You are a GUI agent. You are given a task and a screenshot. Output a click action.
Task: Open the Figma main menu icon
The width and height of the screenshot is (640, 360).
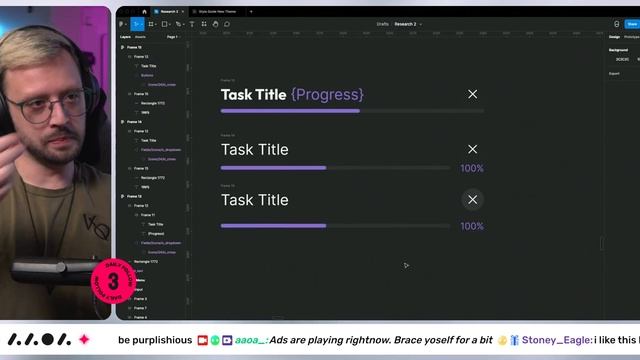[122, 24]
